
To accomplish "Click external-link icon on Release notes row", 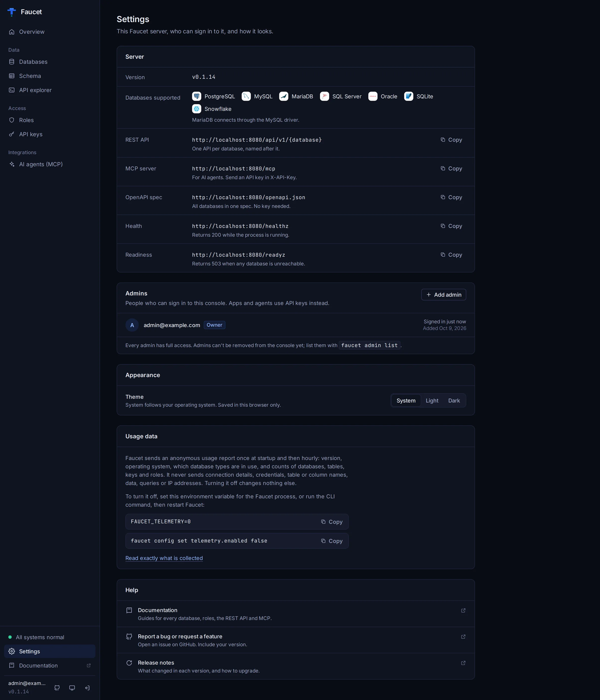I will pos(463,663).
